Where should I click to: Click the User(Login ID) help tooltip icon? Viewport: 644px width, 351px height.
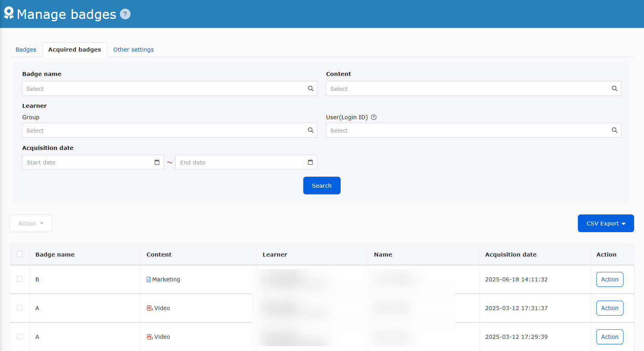click(374, 117)
